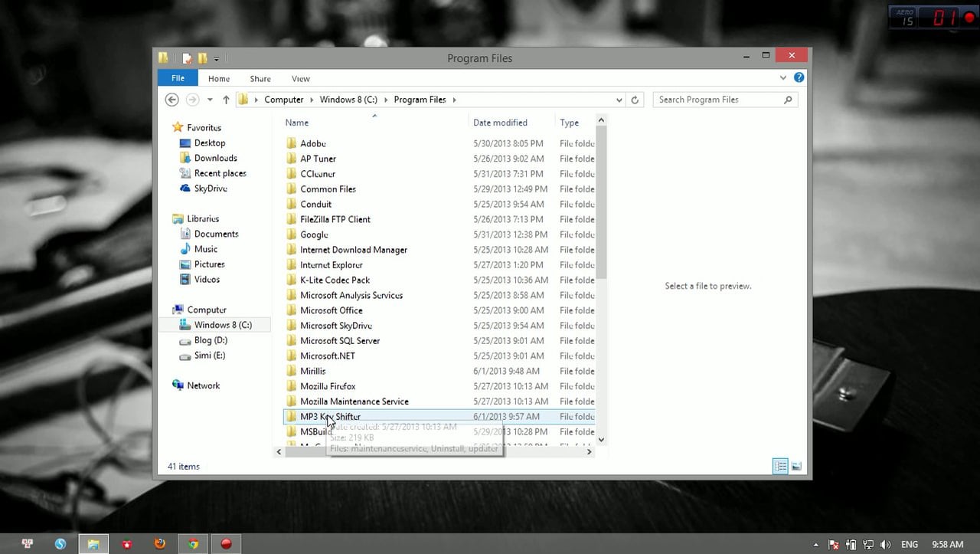Screen dimensions: 980x554
Task: Select the Internet Download Manager folder icon
Action: coord(291,250)
